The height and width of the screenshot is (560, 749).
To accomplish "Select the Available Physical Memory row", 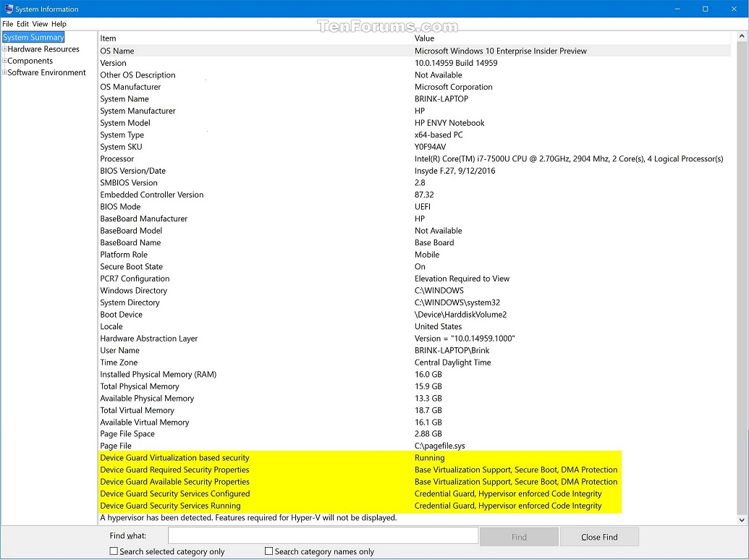I will [x=415, y=398].
